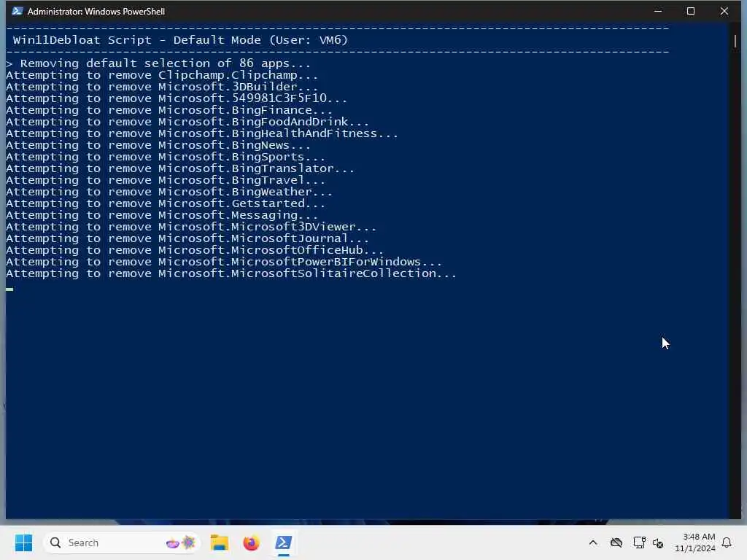Viewport: 747px width, 560px height.
Task: Click the Clipchamp.Clipchamp removal line
Action: click(162, 75)
